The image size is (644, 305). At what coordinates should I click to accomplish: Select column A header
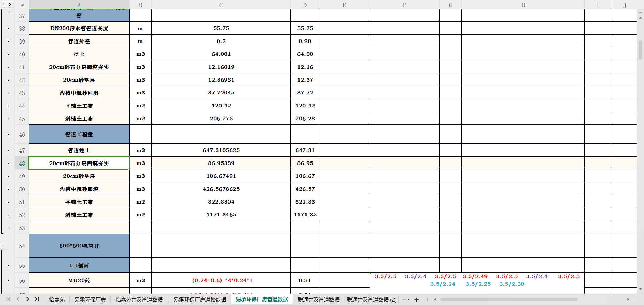tap(79, 5)
